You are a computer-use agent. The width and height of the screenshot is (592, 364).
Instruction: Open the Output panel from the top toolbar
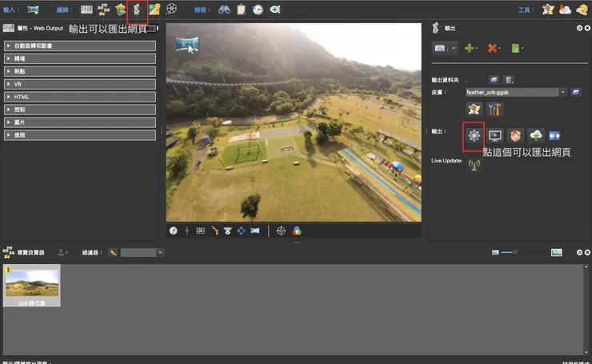(x=137, y=10)
